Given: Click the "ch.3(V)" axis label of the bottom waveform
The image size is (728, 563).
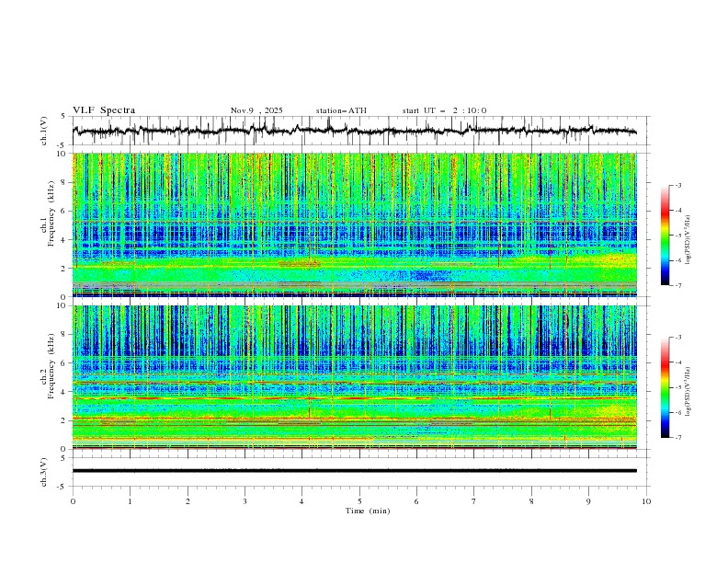Looking at the screenshot, I should [x=43, y=472].
